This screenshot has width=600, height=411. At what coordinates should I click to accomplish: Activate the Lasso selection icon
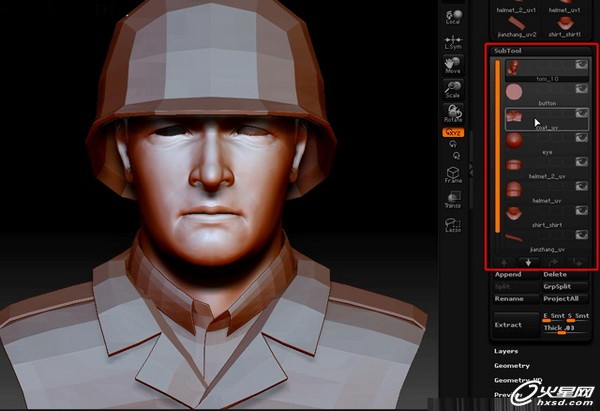(x=453, y=225)
